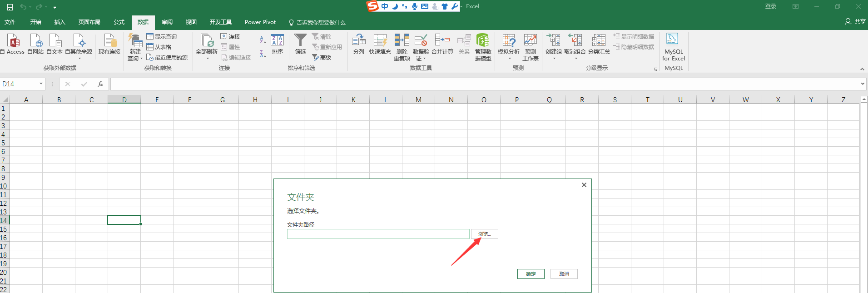This screenshot has height=293, width=868.
Task: Switch to the 页面布局 tab
Action: coord(89,22)
